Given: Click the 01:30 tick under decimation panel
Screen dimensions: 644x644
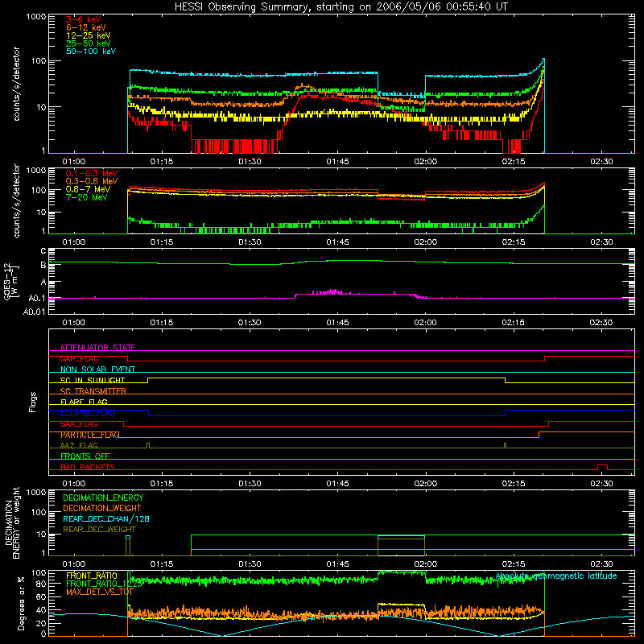Looking at the screenshot, I should (x=250, y=564).
